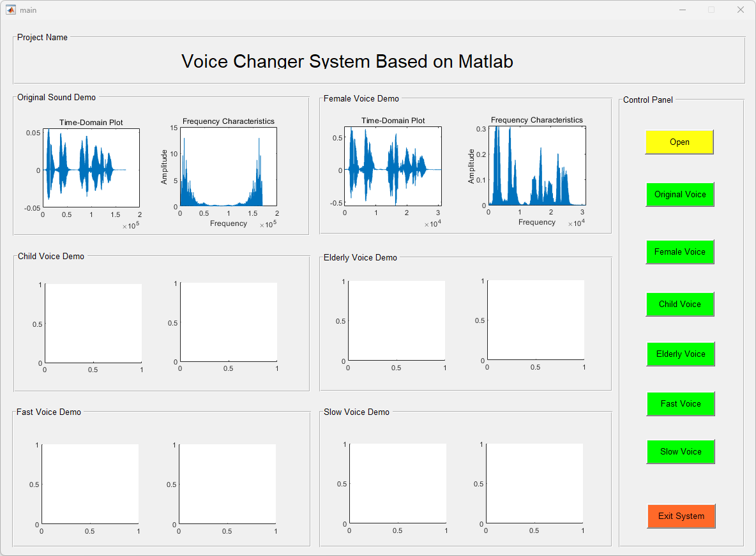Apply the Fast Voice effect
Screen dimensions: 756x556
tap(680, 403)
